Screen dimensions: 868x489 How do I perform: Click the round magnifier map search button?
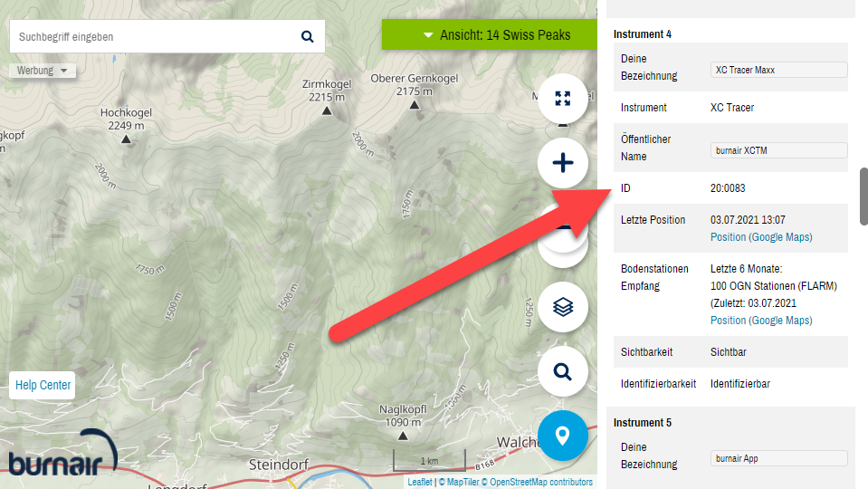pos(562,371)
